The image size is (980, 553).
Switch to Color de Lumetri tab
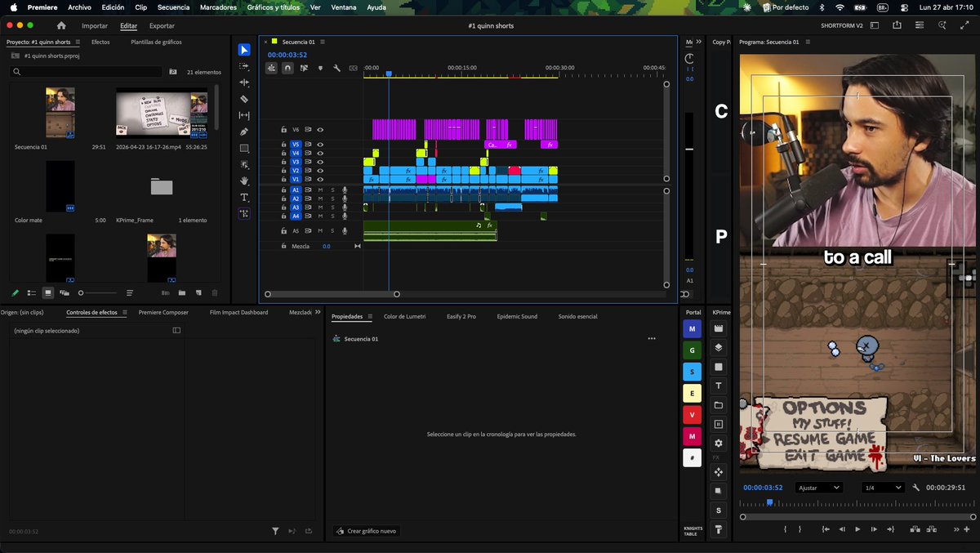coord(404,316)
